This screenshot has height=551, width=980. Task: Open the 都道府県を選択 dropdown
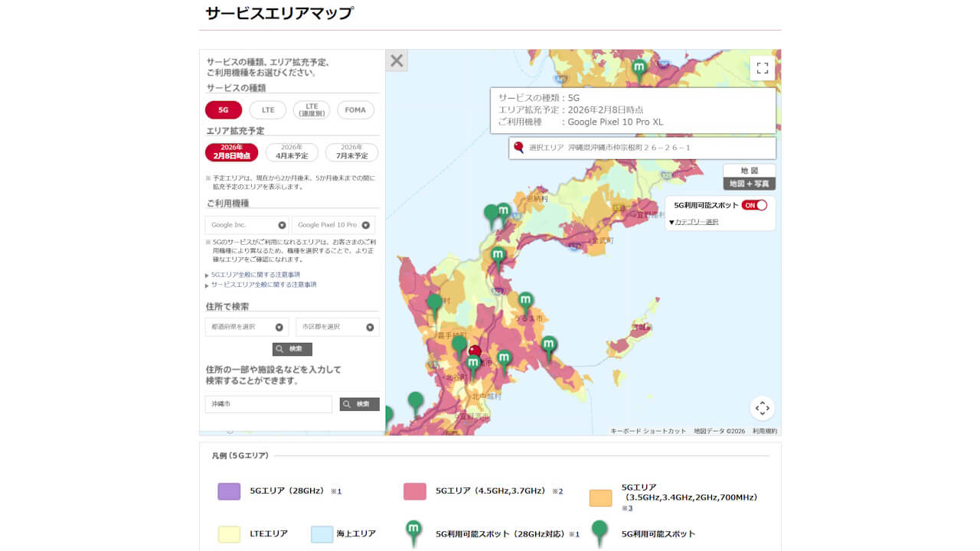pyautogui.click(x=246, y=326)
